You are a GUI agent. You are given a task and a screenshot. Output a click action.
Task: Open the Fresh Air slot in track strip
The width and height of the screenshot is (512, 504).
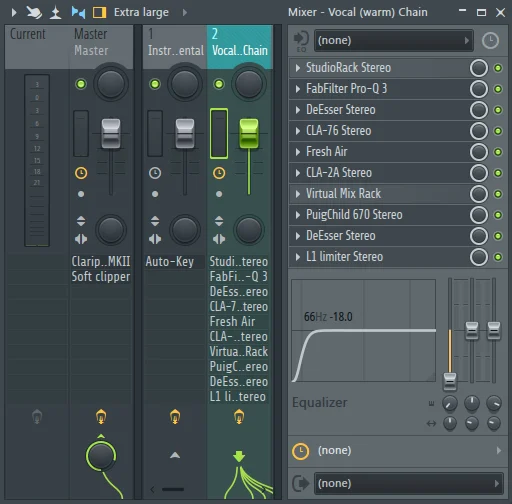pyautogui.click(x=239, y=322)
